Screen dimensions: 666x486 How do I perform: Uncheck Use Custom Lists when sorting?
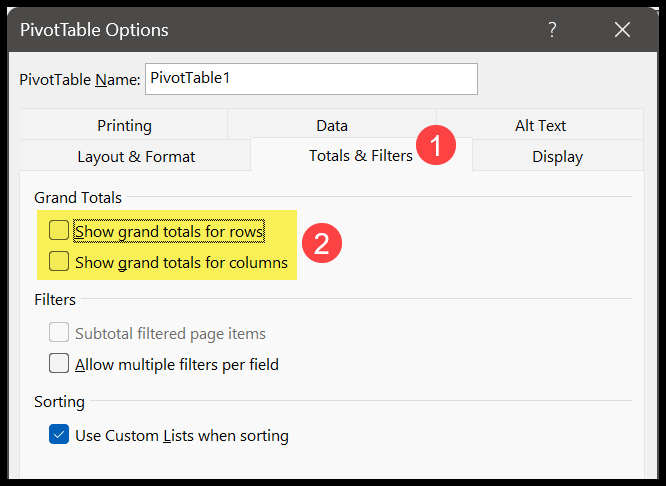pyautogui.click(x=59, y=434)
